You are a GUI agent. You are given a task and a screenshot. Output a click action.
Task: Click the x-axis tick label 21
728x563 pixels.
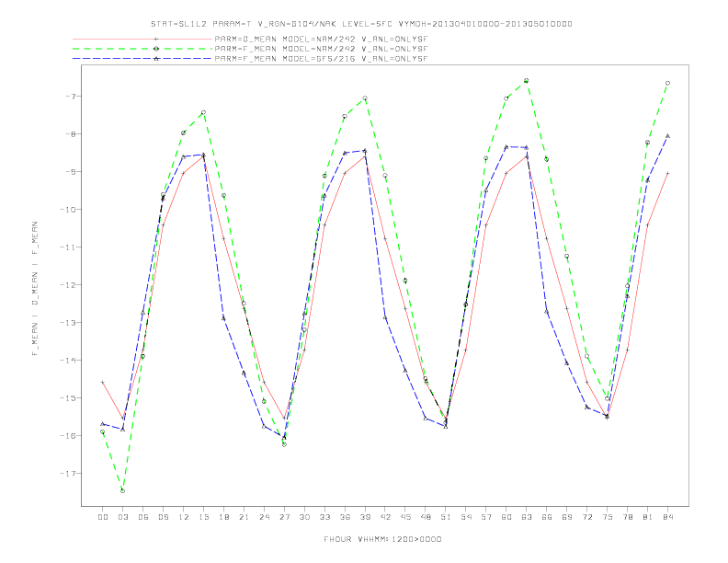click(244, 517)
